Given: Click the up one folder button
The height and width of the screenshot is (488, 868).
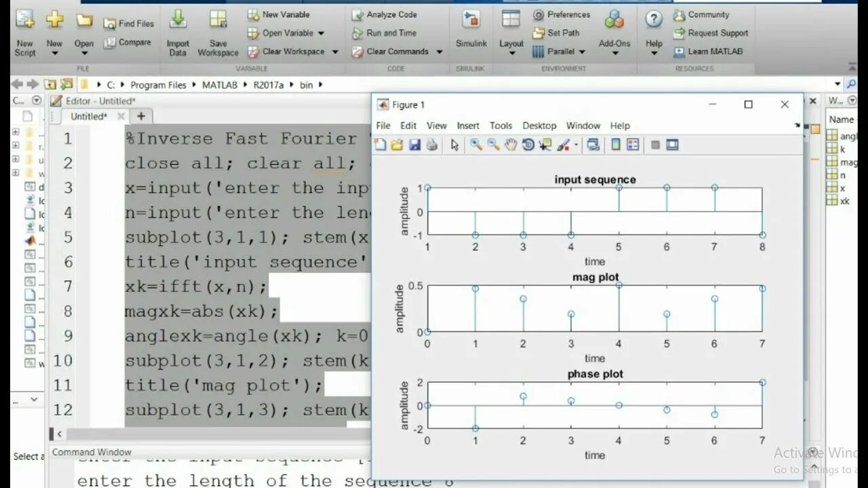Looking at the screenshot, I should [50, 84].
